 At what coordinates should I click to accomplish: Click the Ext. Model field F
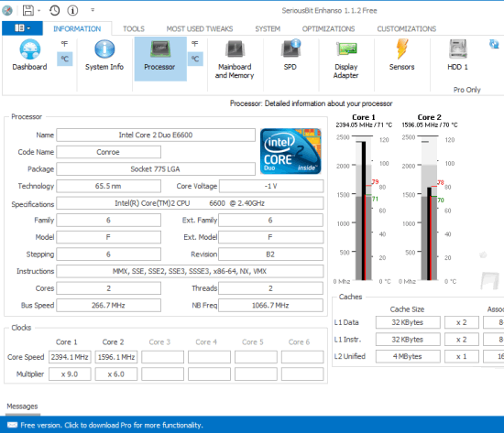tap(270, 237)
